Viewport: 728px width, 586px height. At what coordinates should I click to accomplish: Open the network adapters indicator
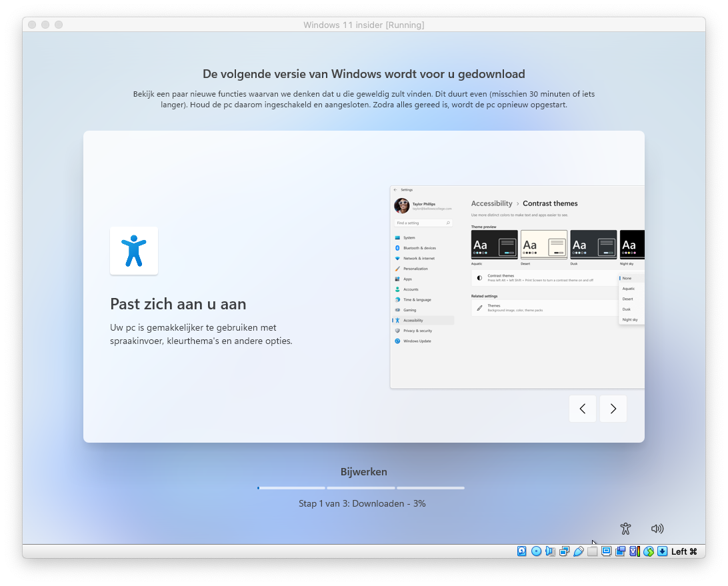click(x=564, y=551)
